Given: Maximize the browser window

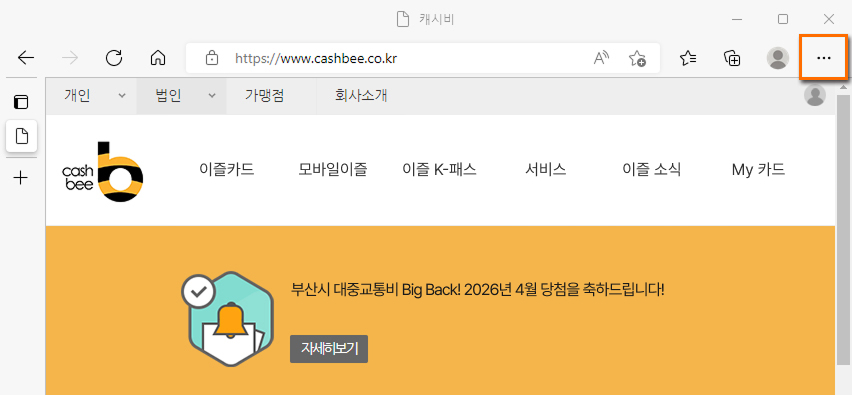Looking at the screenshot, I should click(782, 19).
